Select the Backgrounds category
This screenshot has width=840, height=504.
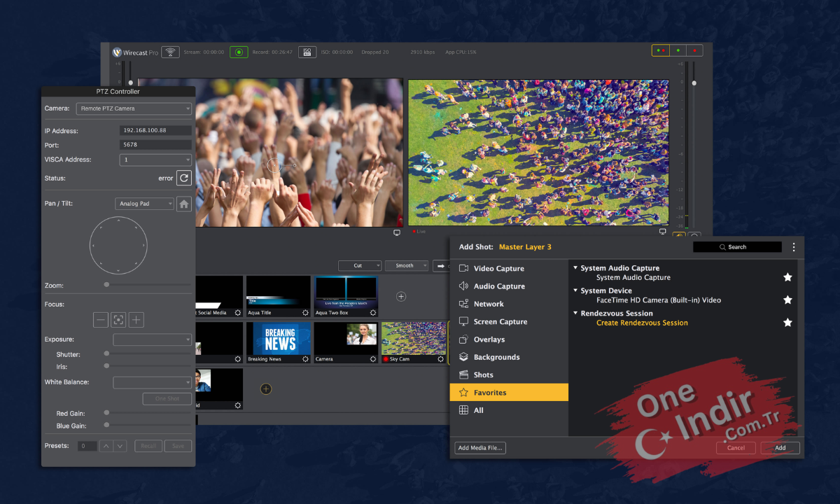coord(509,357)
